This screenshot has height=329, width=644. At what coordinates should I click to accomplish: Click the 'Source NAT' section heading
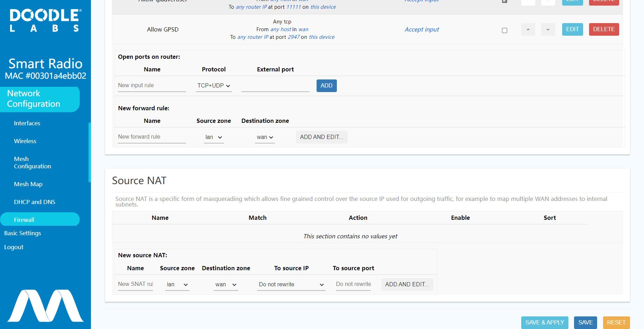139,181
